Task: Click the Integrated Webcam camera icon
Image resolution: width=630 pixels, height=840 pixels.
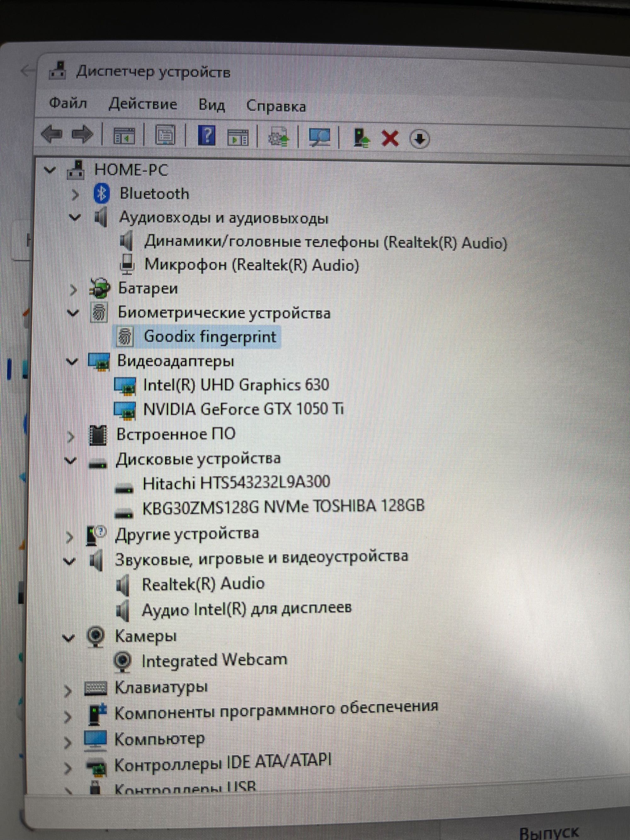Action: (123, 661)
